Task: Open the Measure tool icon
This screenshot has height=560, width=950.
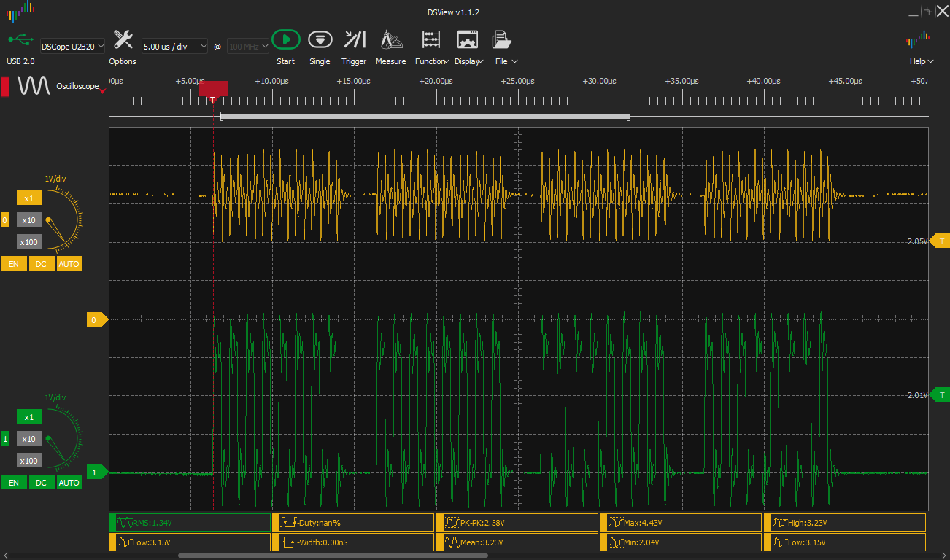Action: point(390,39)
